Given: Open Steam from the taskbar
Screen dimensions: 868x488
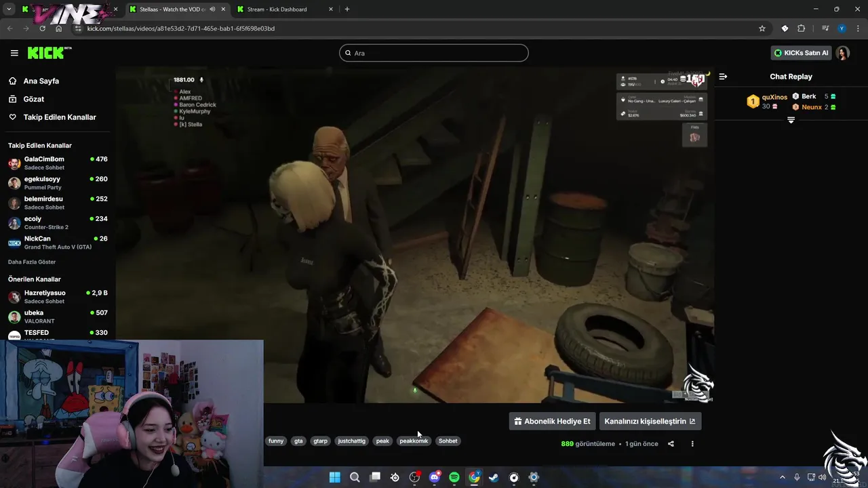Looking at the screenshot, I should pos(494,477).
